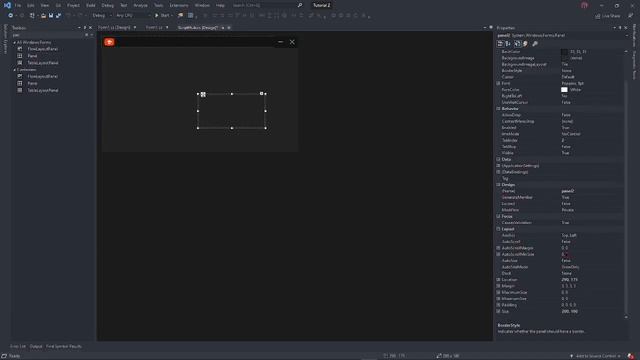Sort properties alphabetically
The width and height of the screenshot is (640, 360).
pos(508,44)
